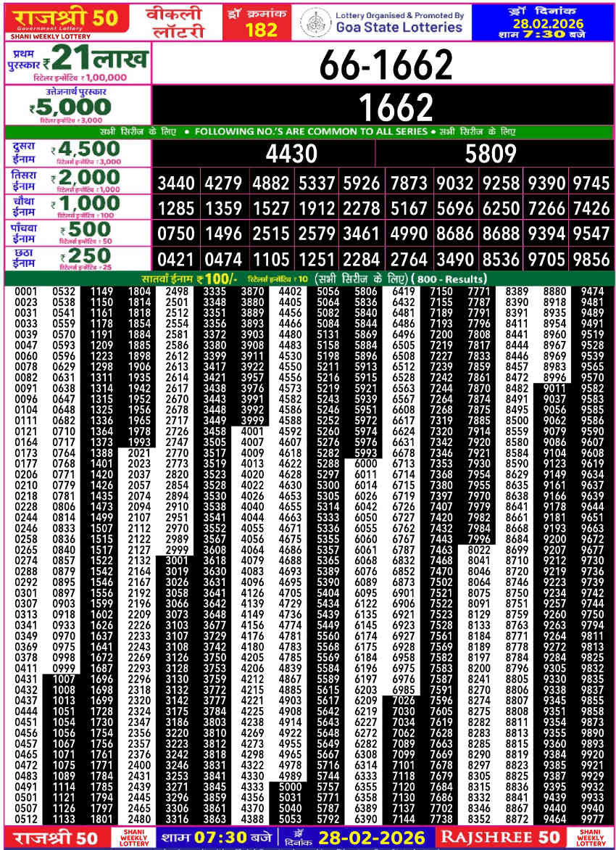Select fourth prize number 7426
This screenshot has width=616, height=850.
pos(591,209)
